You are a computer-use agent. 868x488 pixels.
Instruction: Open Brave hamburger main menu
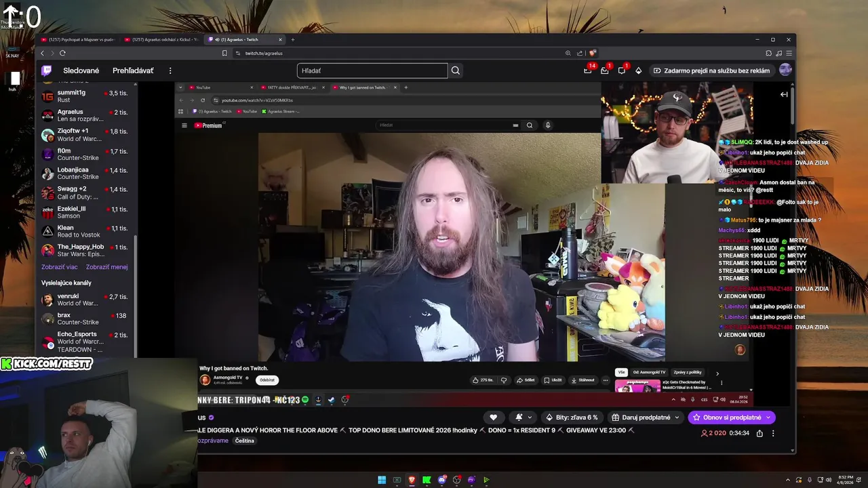coord(789,53)
